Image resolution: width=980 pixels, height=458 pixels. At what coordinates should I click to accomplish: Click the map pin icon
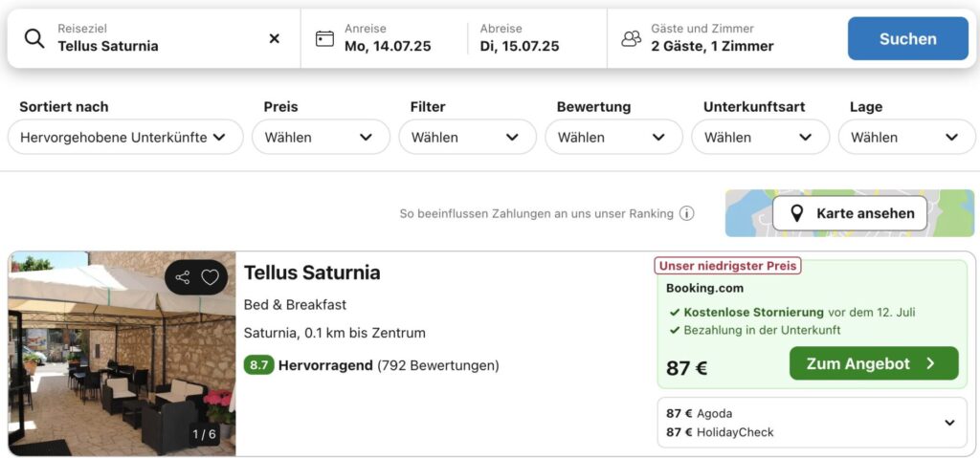(x=796, y=213)
